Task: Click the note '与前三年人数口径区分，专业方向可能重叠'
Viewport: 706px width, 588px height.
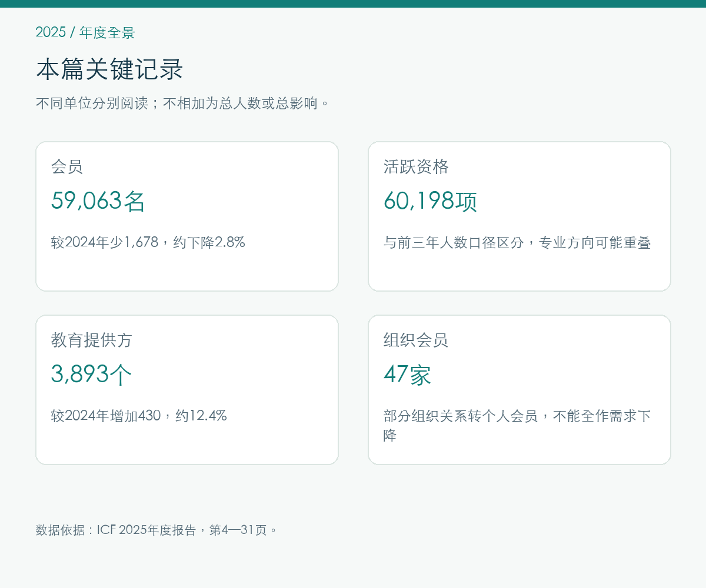Action: 517,242
